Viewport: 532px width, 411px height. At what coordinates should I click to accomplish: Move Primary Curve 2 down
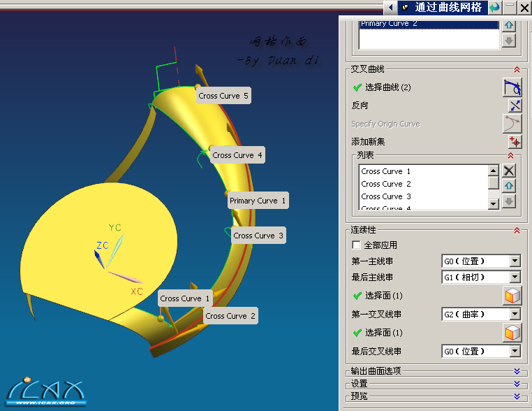click(508, 41)
